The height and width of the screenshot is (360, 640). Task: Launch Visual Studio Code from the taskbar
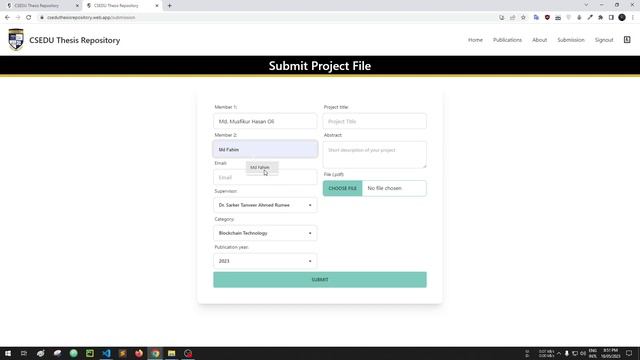click(x=106, y=353)
